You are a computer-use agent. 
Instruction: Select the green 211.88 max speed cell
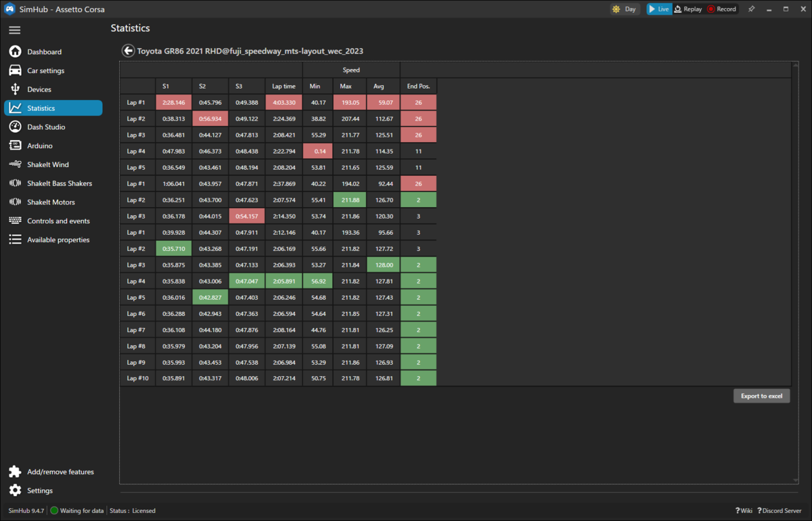tap(350, 200)
